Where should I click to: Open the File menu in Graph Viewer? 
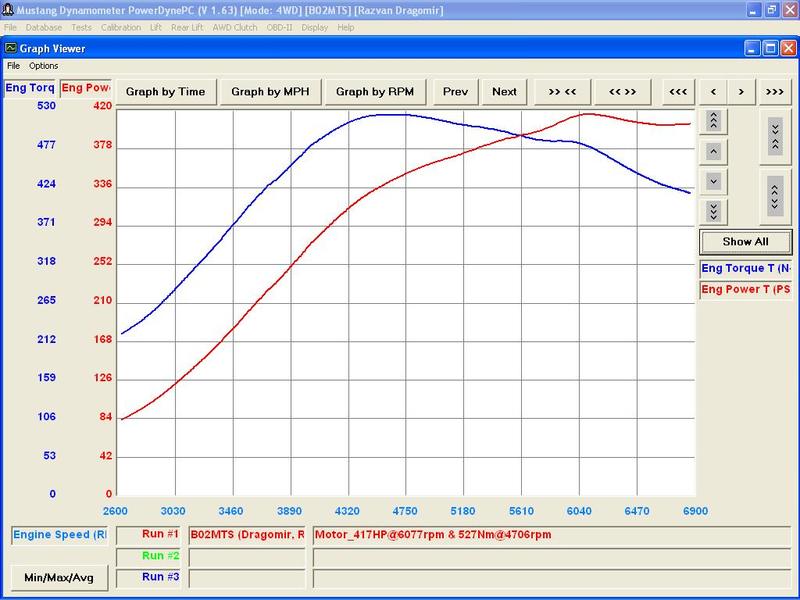pyautogui.click(x=13, y=66)
